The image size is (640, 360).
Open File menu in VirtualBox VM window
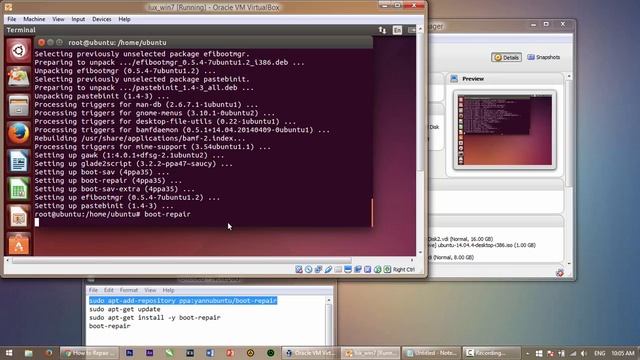click(11, 19)
